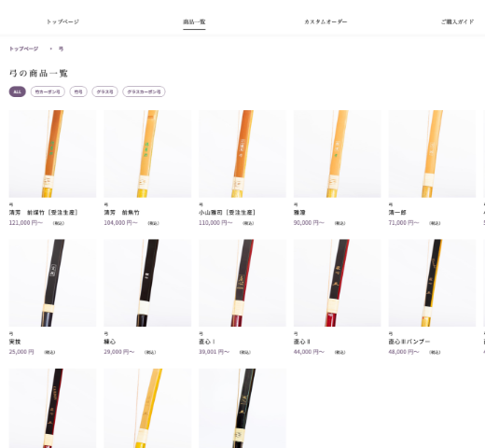The image size is (485, 448).
Task: Click the 直心Ⅰ product name
Action: (x=207, y=342)
